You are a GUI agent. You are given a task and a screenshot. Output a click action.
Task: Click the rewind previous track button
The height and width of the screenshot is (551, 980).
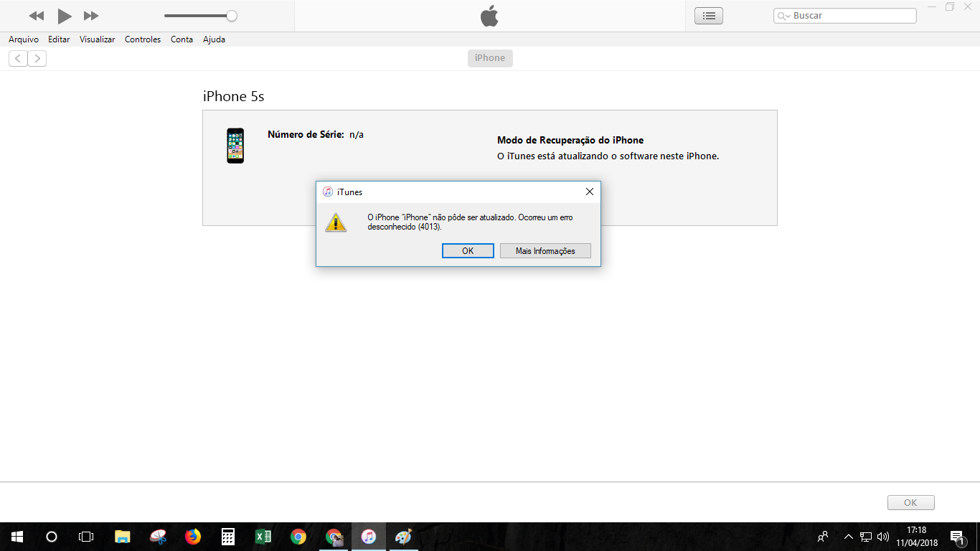point(36,16)
